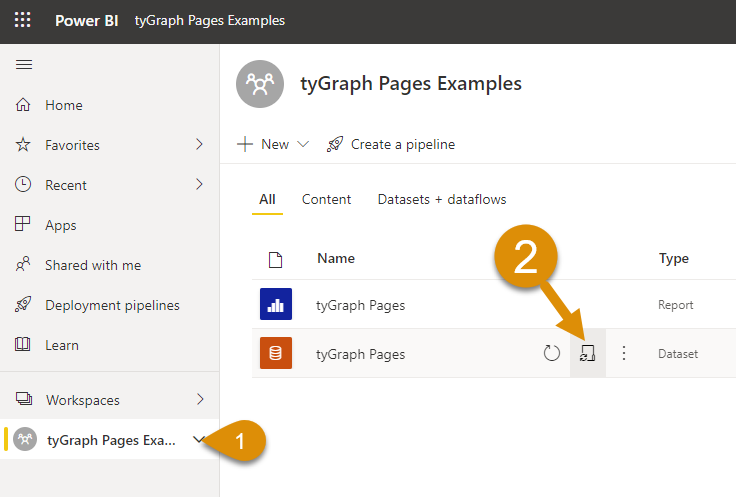Switch to the Content tab
The width and height of the screenshot is (736, 497).
(x=326, y=199)
